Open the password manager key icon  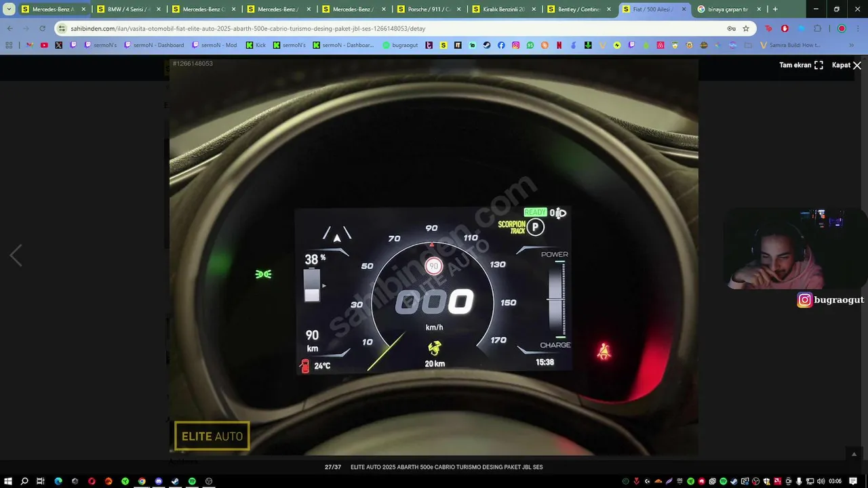(731, 28)
